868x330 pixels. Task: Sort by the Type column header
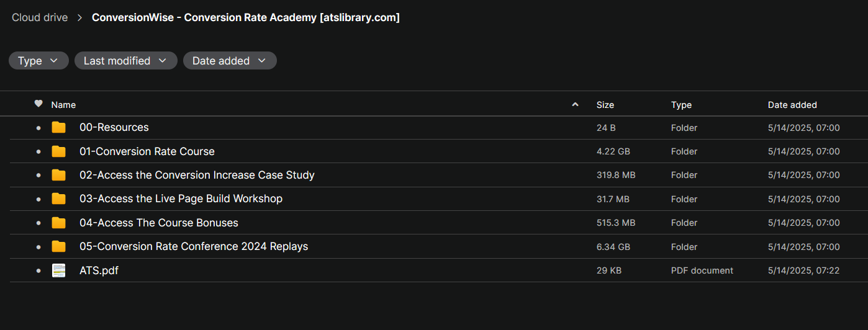(681, 105)
